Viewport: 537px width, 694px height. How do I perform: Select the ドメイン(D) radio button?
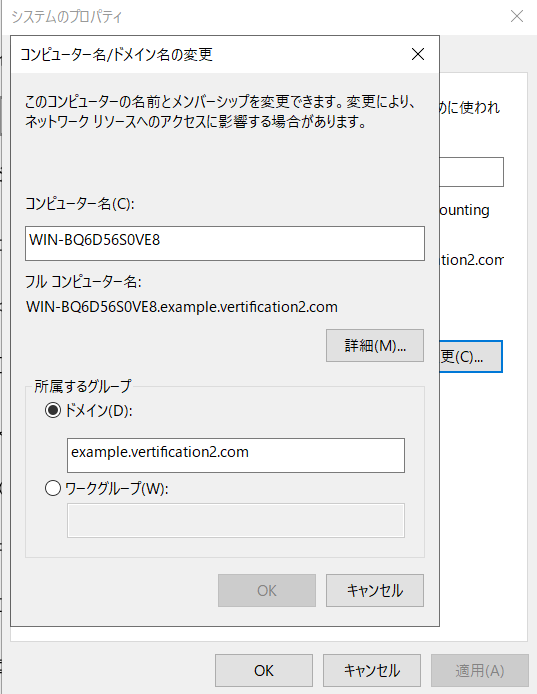pyautogui.click(x=53, y=410)
